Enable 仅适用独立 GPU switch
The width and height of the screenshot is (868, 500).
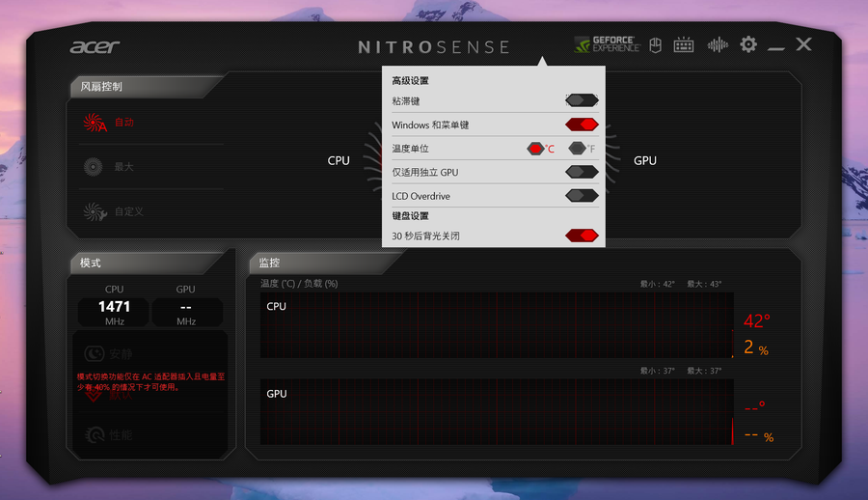point(582,172)
